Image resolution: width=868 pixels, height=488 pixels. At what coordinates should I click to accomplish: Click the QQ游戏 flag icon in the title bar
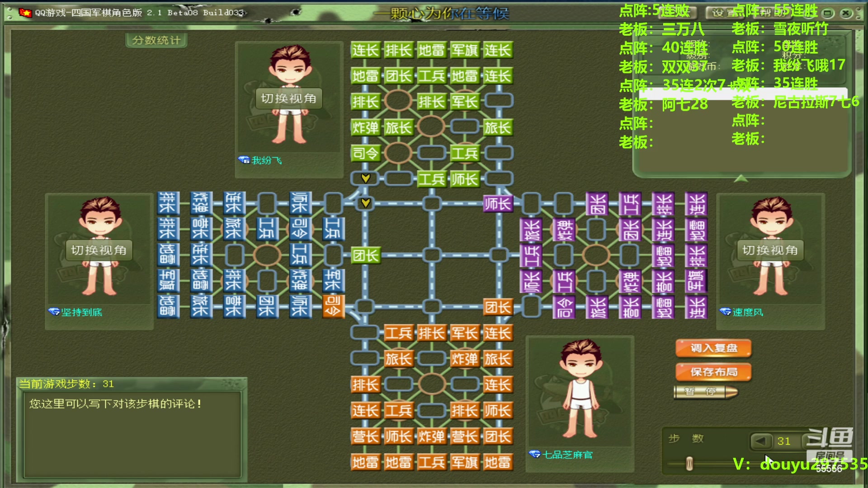coord(25,12)
